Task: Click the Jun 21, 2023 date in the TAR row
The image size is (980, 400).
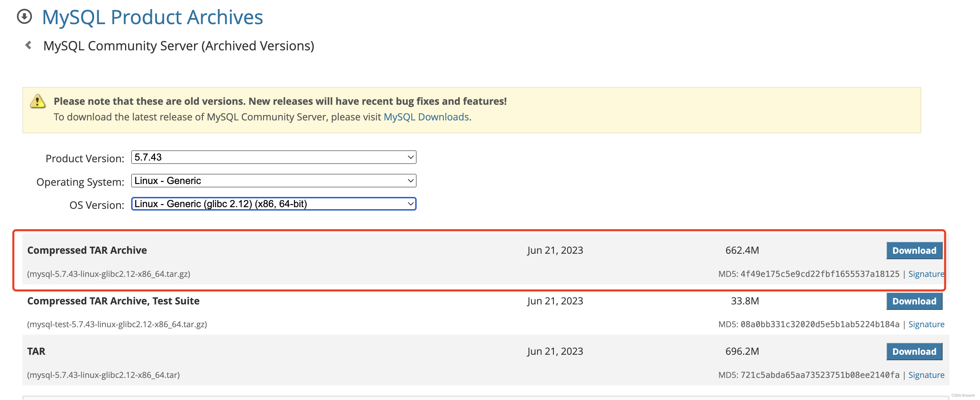Action: (555, 351)
